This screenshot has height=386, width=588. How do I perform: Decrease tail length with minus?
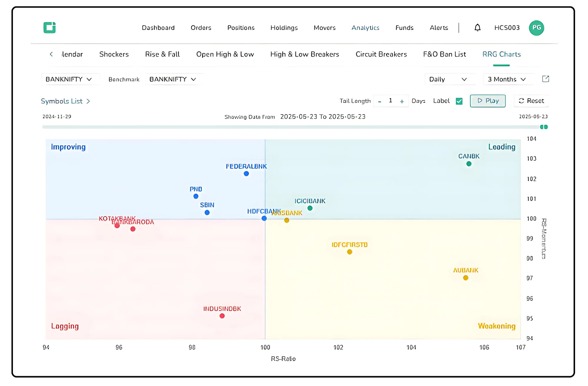tap(380, 101)
